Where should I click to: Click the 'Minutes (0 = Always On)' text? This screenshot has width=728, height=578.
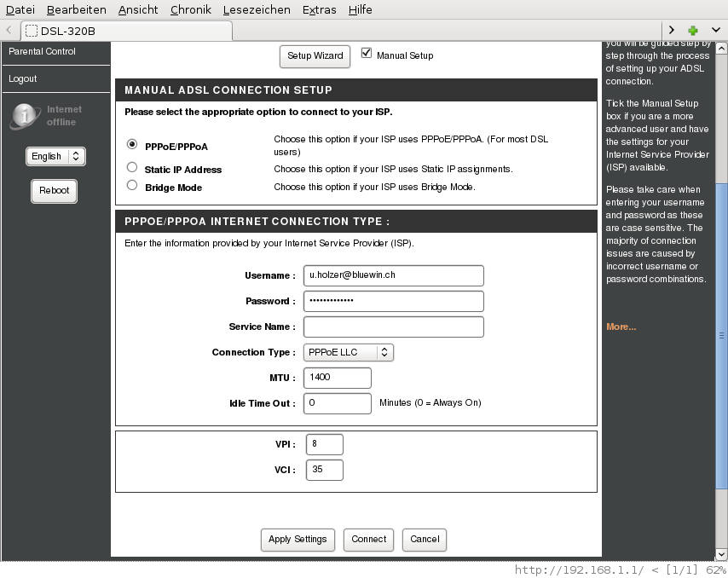(430, 402)
